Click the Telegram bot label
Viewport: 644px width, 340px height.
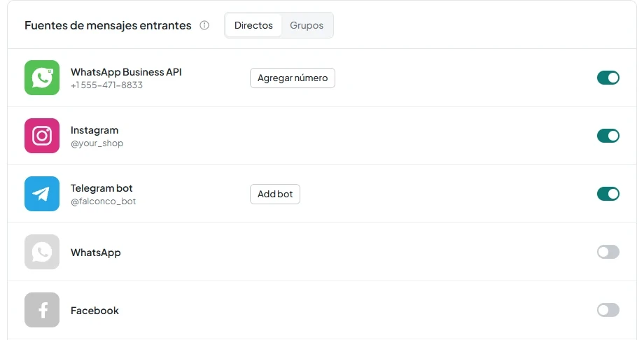101,188
